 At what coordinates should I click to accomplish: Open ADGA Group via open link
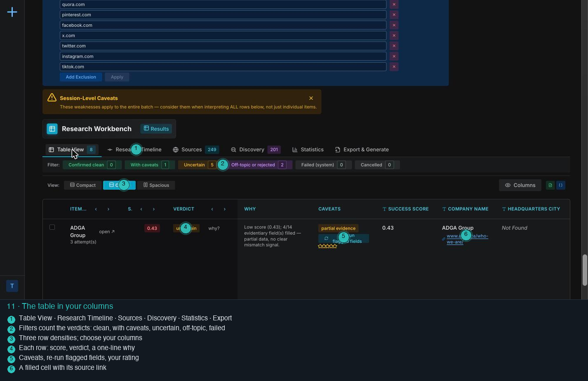107,232
